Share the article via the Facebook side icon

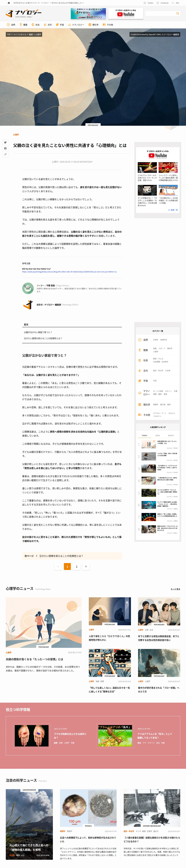5,148
